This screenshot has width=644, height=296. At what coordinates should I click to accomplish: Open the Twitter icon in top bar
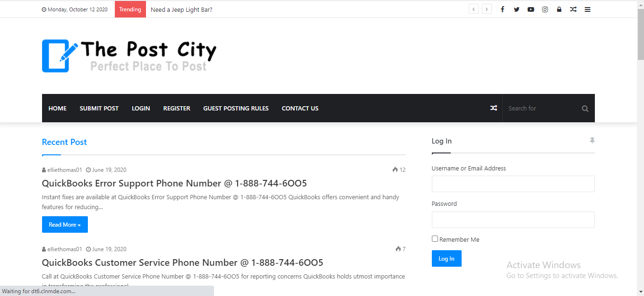pyautogui.click(x=516, y=9)
